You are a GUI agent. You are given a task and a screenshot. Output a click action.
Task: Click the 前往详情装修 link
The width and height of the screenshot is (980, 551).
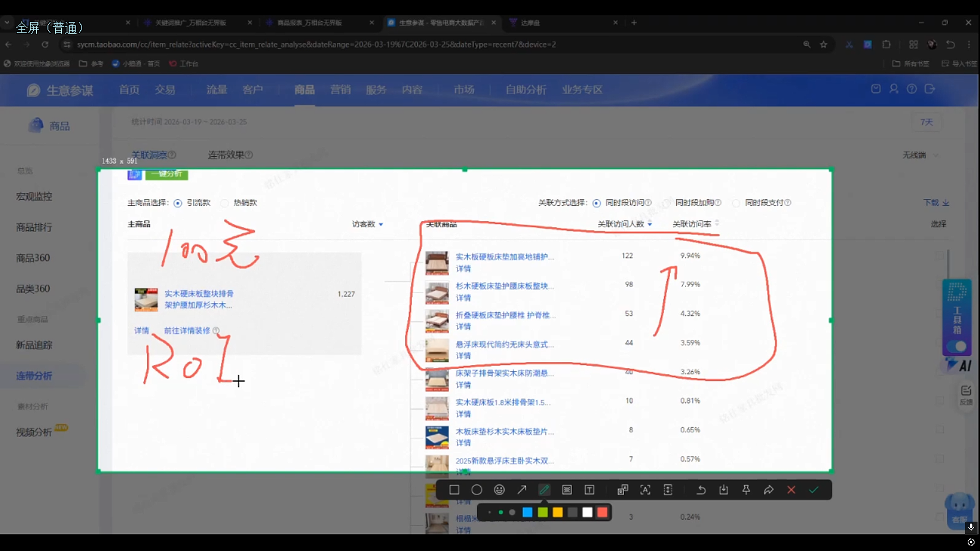187,331
